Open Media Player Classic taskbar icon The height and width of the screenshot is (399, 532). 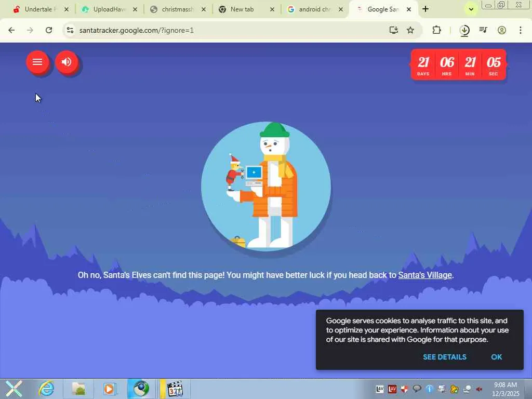coord(175,389)
